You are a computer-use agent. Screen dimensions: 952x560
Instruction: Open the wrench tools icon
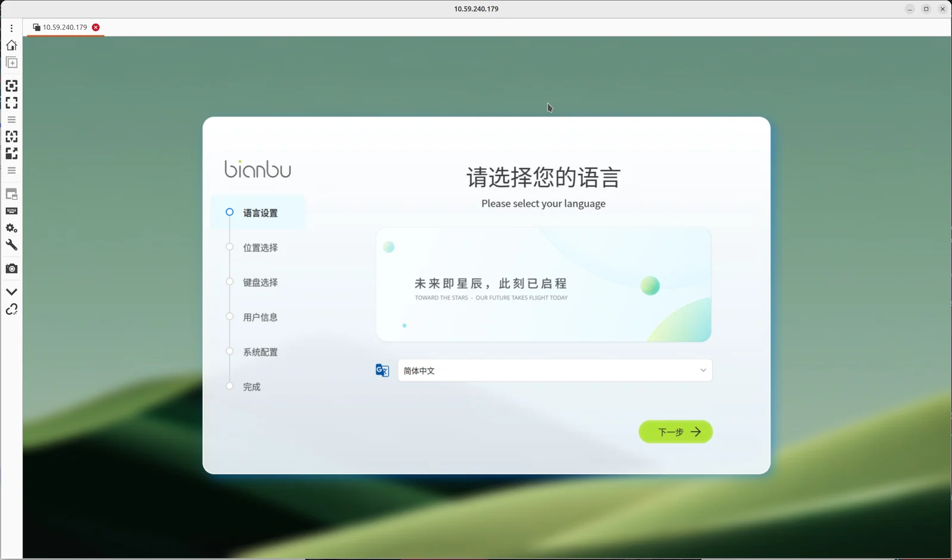point(11,245)
